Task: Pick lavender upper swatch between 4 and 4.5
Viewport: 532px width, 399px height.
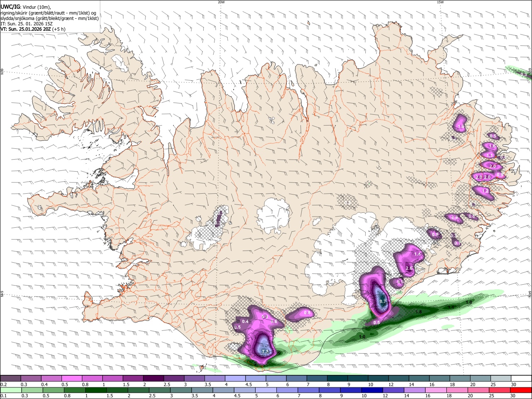Action: pos(235,379)
